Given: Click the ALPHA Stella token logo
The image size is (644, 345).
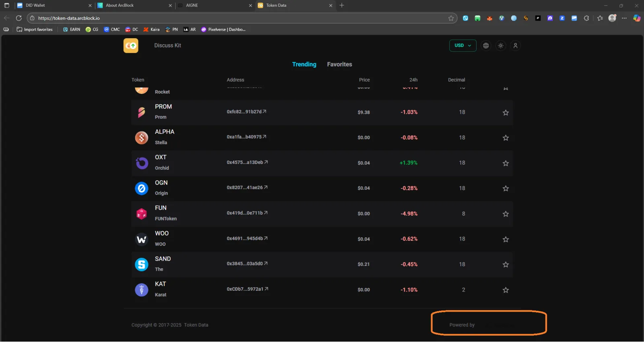Looking at the screenshot, I should (x=141, y=138).
